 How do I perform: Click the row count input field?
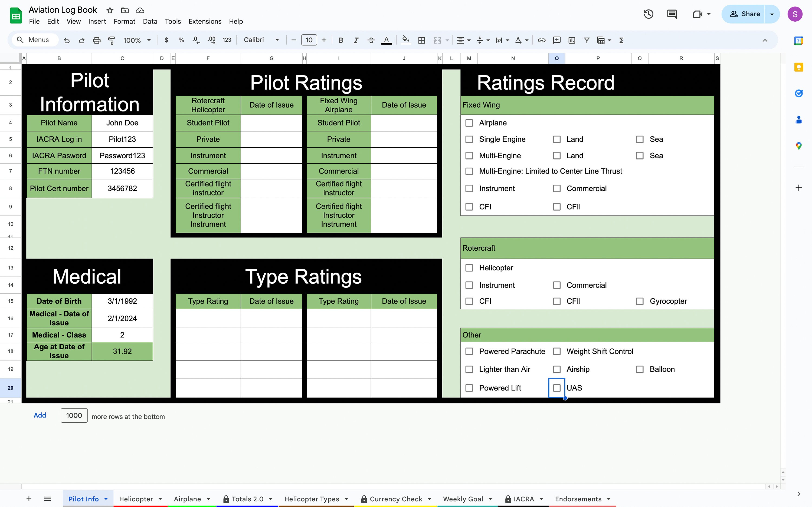[x=74, y=415]
